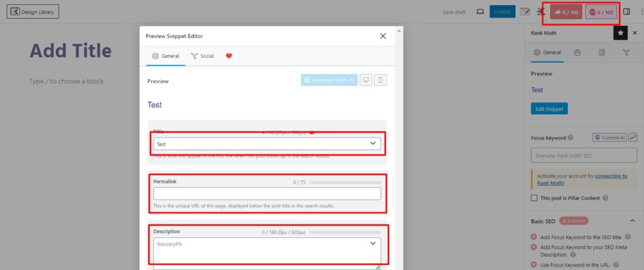Open the laptop device preview icon
Screen dimensions: 644x270
point(480,12)
